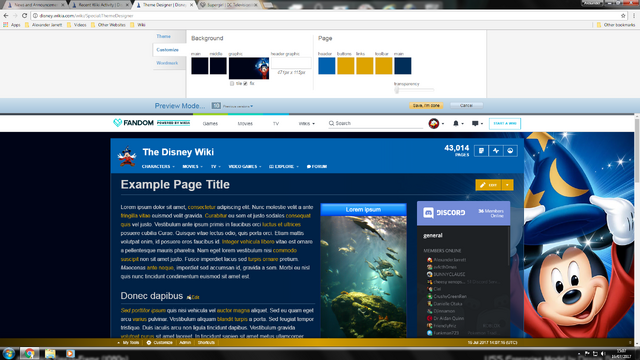Screen dimensions: 640x360
Task: Switch to the Theme Designer browser tab
Action: coord(164,5)
